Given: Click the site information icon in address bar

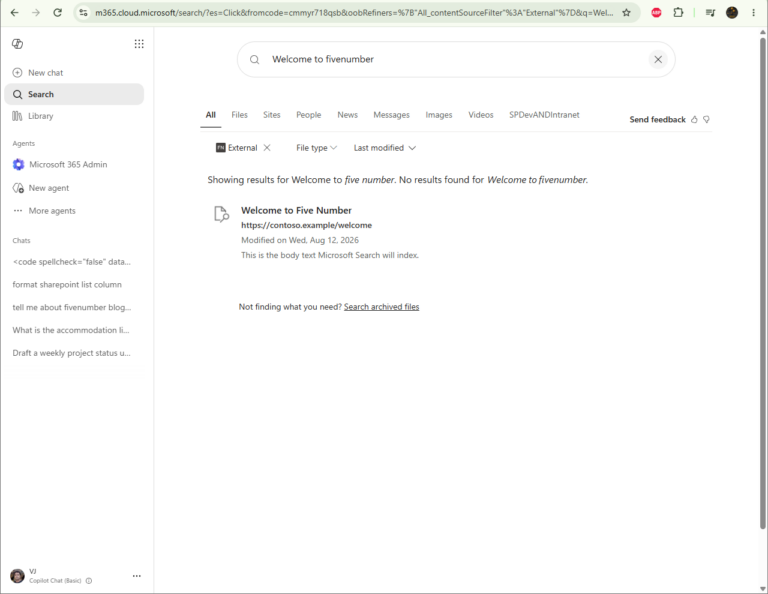Looking at the screenshot, I should click(83, 13).
